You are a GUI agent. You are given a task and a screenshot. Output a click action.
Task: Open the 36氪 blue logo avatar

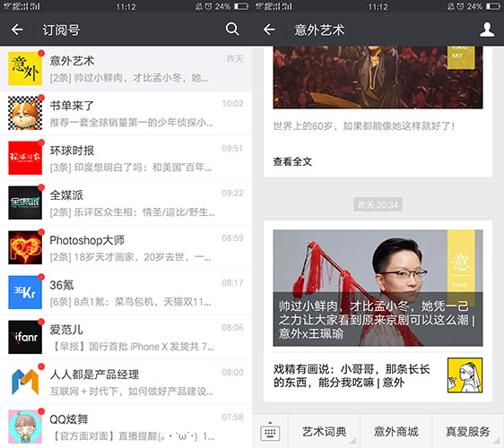(25, 292)
